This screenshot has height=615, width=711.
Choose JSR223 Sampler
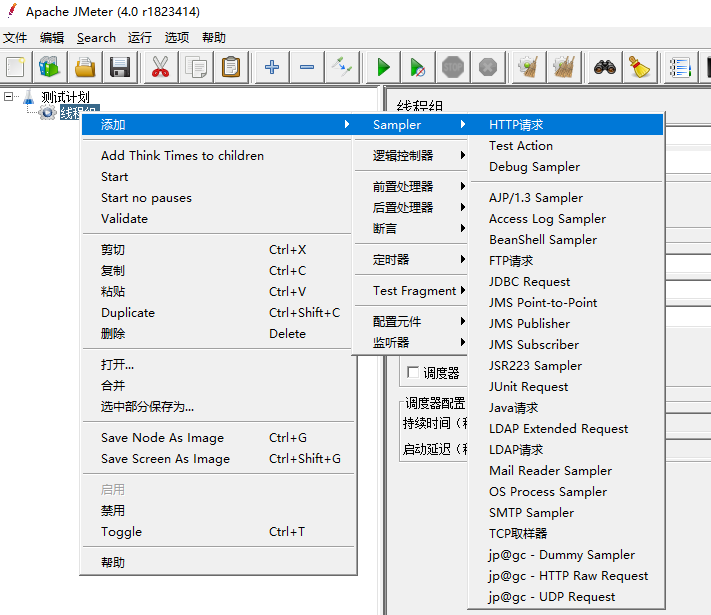tap(566, 366)
